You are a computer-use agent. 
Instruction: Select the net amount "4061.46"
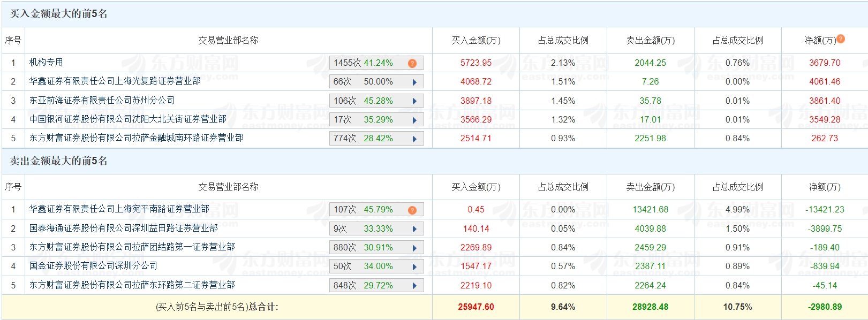point(825,82)
